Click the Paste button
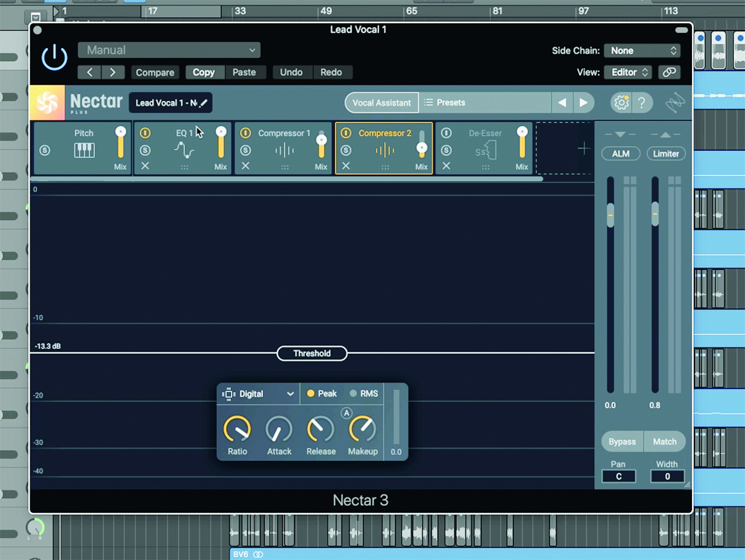 pos(244,72)
